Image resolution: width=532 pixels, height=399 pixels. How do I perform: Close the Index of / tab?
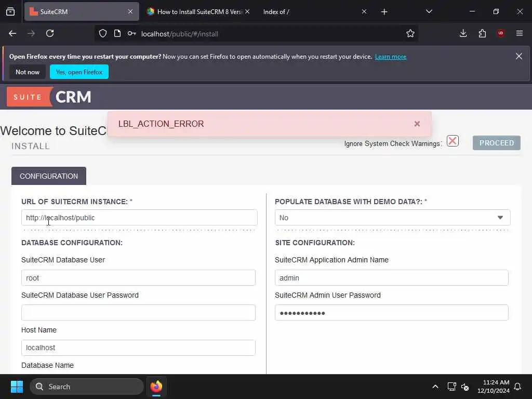[364, 11]
